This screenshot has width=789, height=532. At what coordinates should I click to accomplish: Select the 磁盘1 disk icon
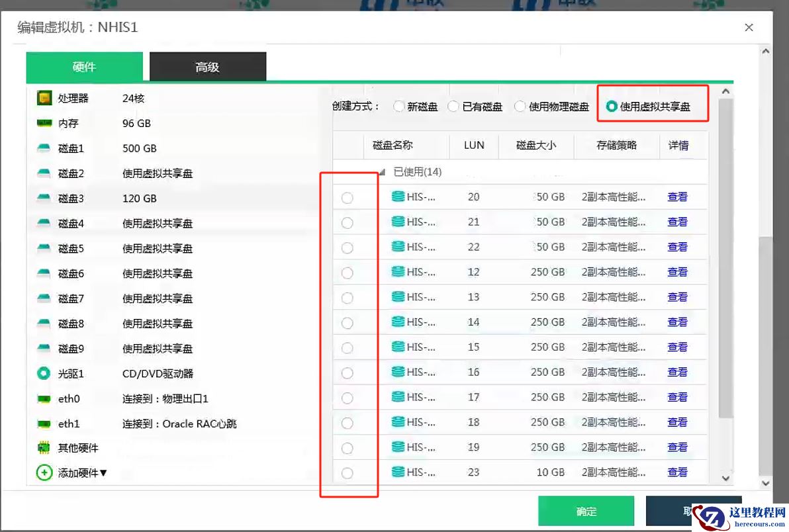coord(44,149)
